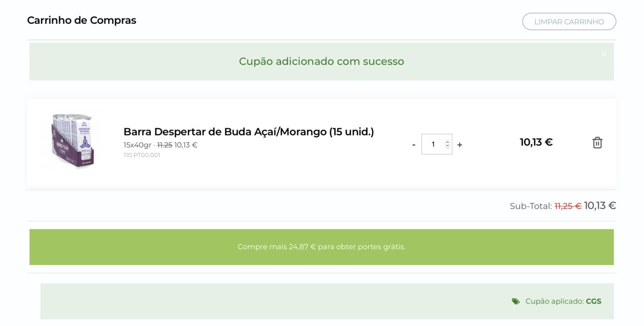This screenshot has width=644, height=326.
Task: Dismiss the coupon success message with the X
Action: pos(603,53)
